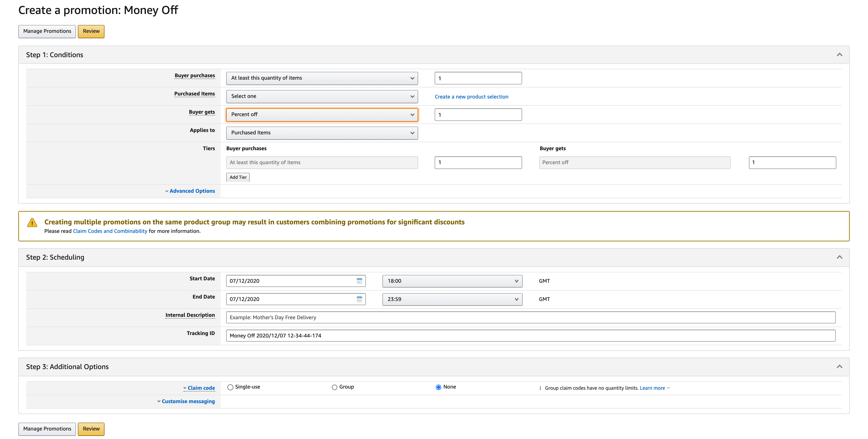Click the top Review button

point(91,31)
